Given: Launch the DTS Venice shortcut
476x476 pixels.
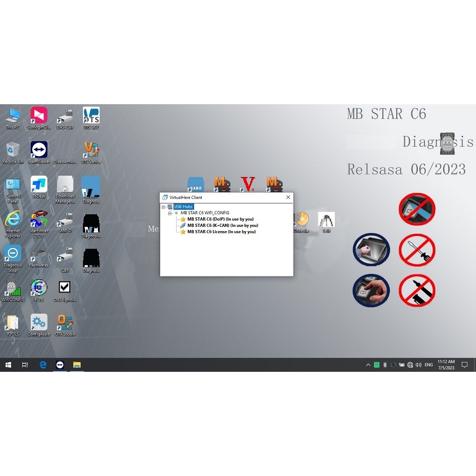Looking at the screenshot, I should coord(91,153).
